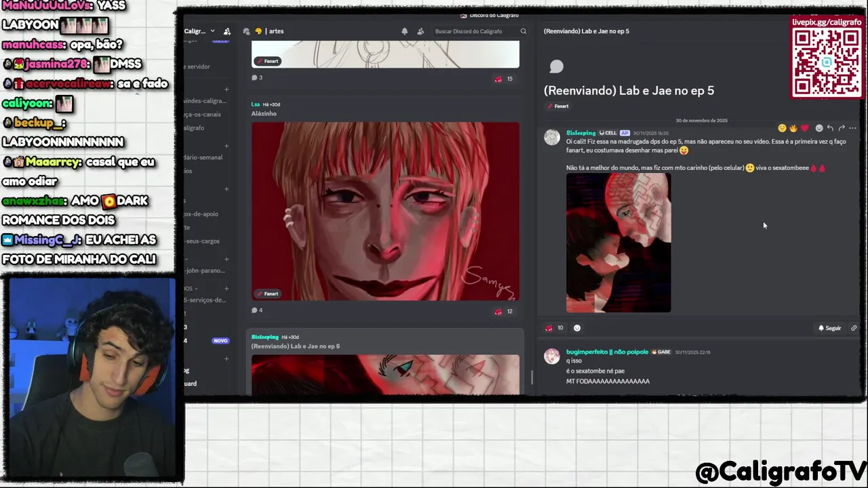Screen dimensions: 868x488
Task: Open the 3 comments on the sketch post
Action: point(257,77)
